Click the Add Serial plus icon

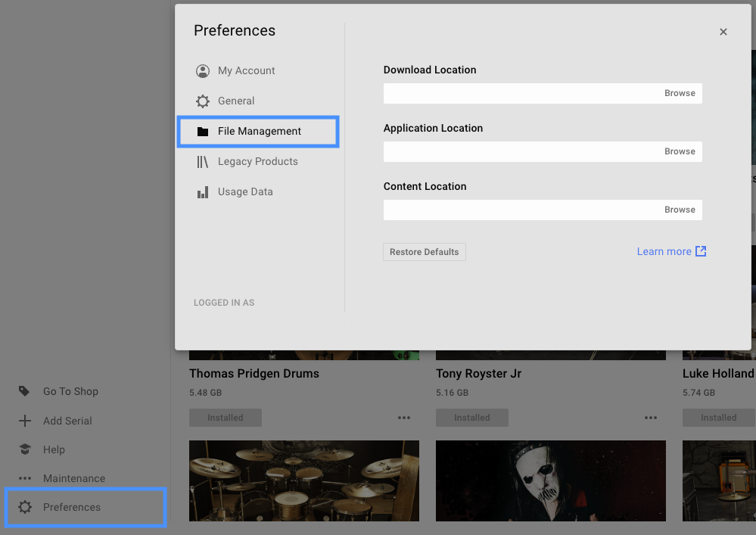(x=25, y=421)
